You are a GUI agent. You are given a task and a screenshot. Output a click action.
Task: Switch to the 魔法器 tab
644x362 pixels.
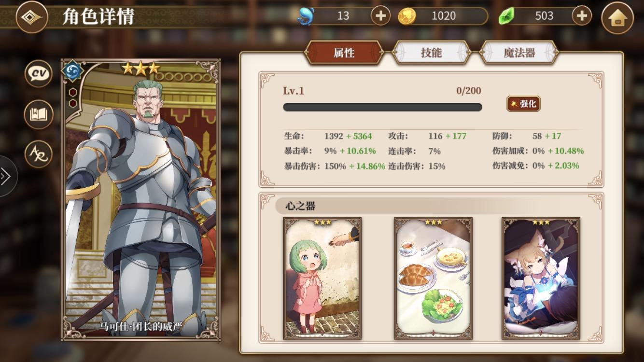519,53
